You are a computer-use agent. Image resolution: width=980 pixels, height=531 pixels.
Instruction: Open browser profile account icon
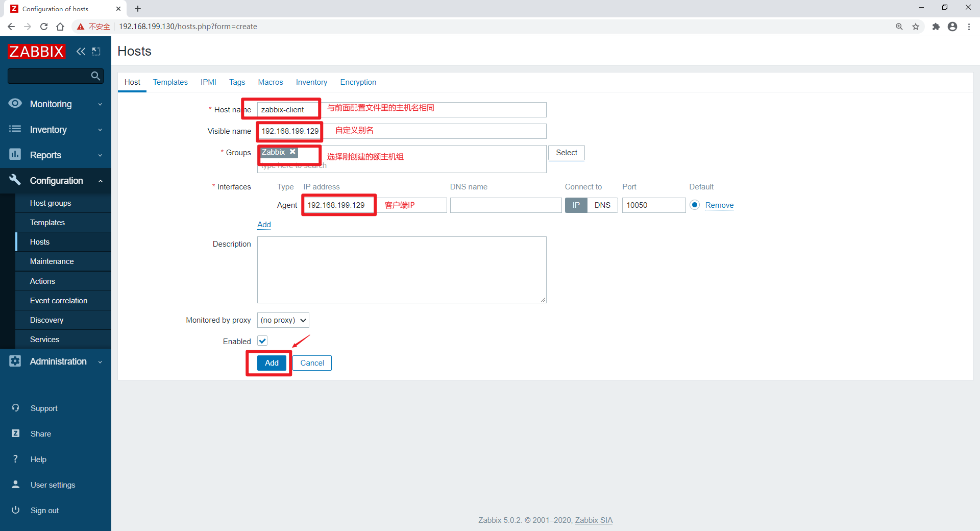tap(952, 27)
